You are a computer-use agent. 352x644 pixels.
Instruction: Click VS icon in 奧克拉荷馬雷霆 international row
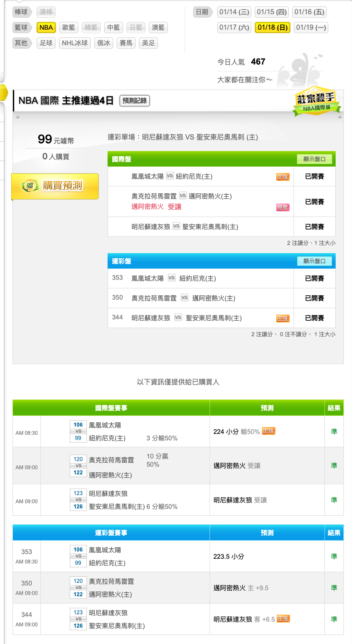[x=183, y=196]
